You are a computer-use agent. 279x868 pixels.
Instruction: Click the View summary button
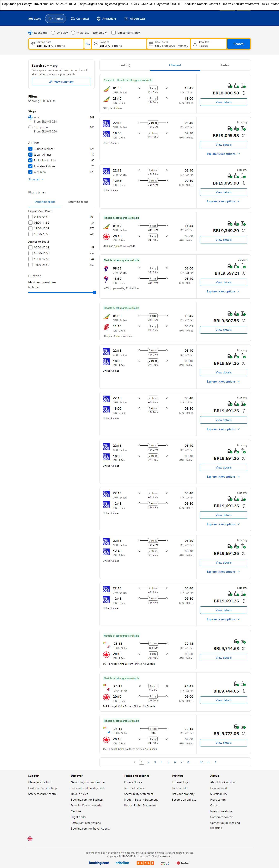[x=61, y=82]
